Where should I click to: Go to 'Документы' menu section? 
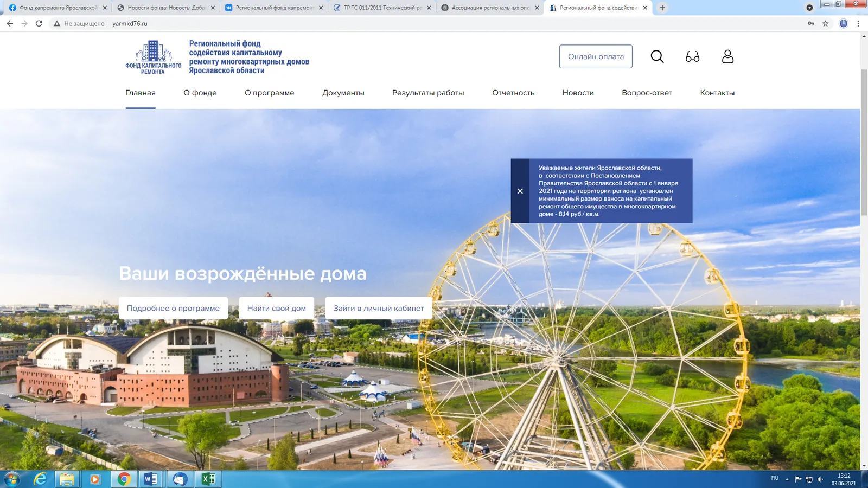click(x=343, y=93)
